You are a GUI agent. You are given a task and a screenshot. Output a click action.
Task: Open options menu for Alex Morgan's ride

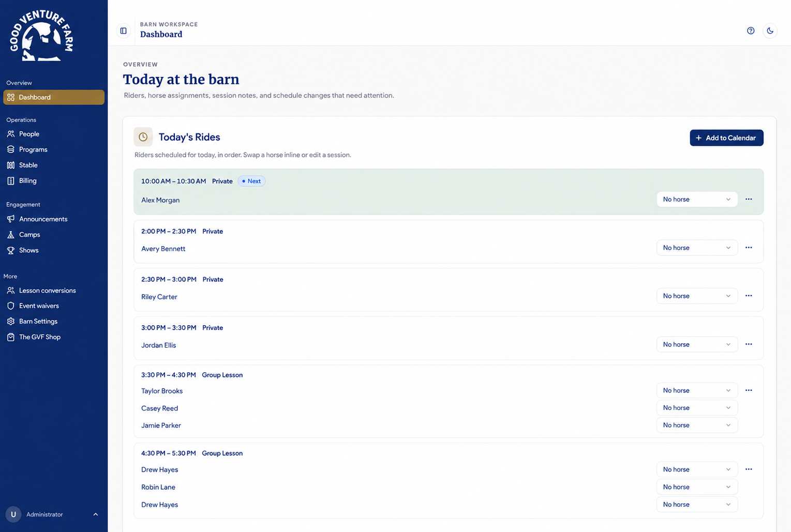point(749,199)
